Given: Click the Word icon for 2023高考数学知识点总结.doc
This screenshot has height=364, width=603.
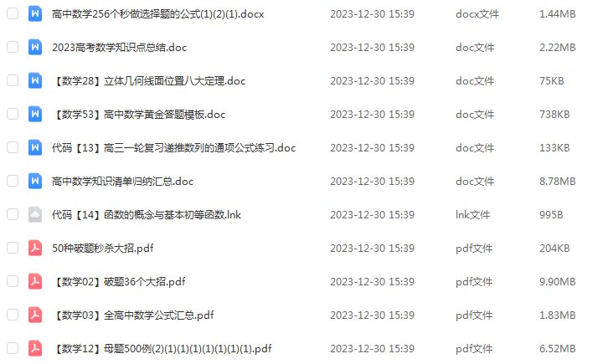Looking at the screenshot, I should (x=35, y=47).
